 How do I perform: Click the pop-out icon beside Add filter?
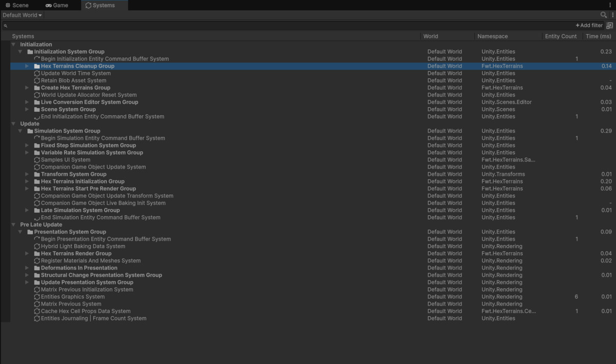(609, 26)
